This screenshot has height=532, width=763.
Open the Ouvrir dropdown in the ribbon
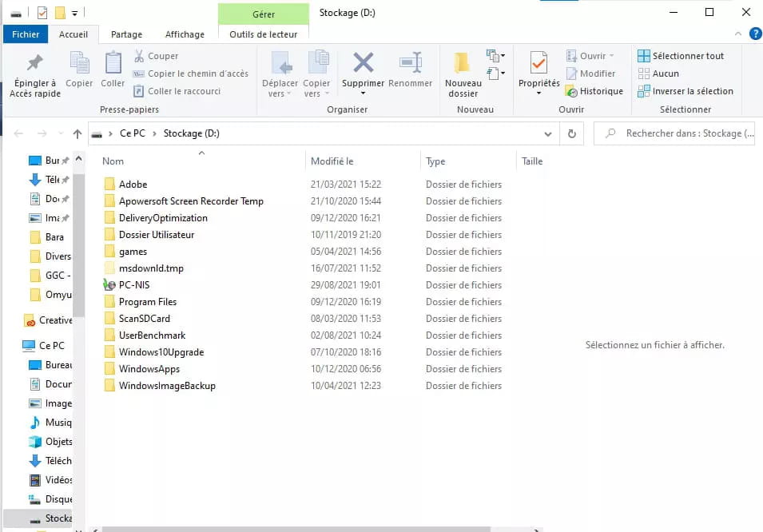[612, 56]
